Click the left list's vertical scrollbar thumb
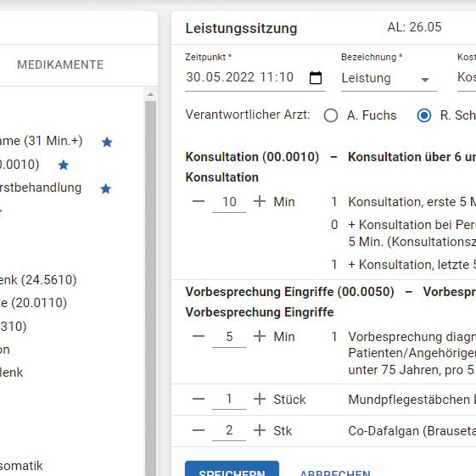The image size is (476, 476). point(150,288)
